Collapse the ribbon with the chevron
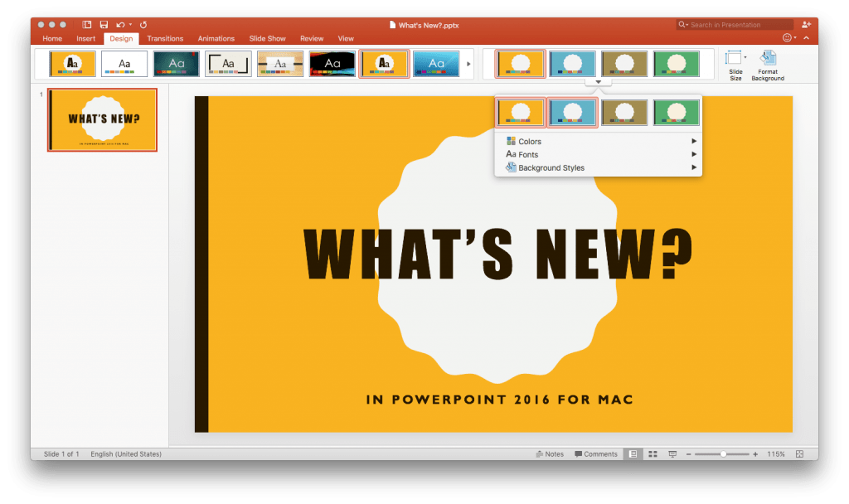 point(806,38)
